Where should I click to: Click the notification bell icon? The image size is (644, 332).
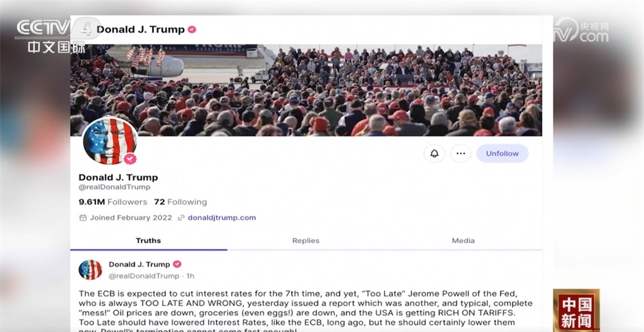pos(434,153)
